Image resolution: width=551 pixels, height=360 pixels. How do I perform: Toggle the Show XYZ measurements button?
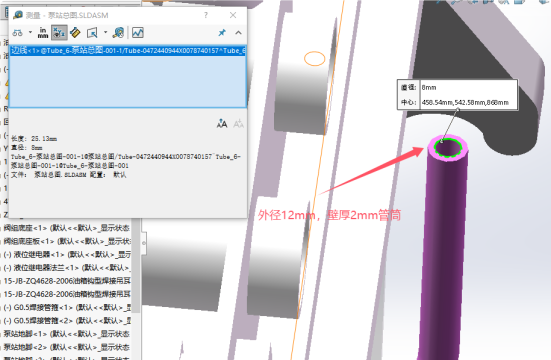pyautogui.click(x=59, y=33)
